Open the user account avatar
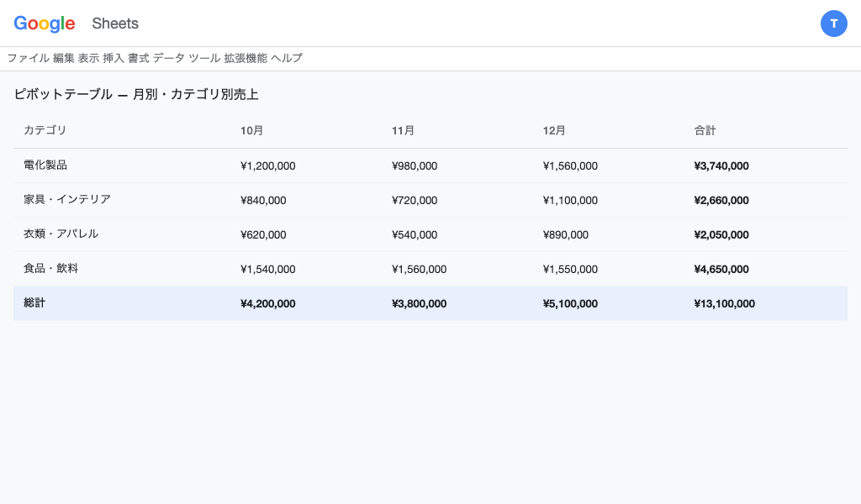 (x=833, y=24)
